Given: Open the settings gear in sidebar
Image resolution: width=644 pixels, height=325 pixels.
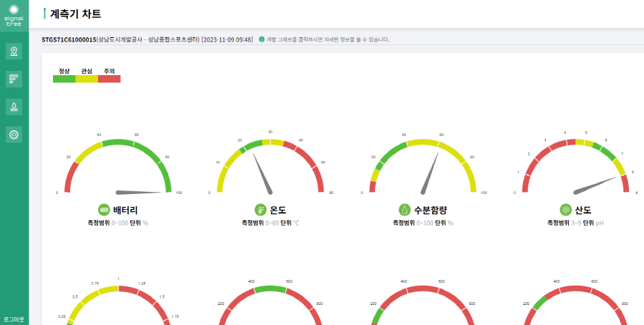Looking at the screenshot, I should click(14, 135).
